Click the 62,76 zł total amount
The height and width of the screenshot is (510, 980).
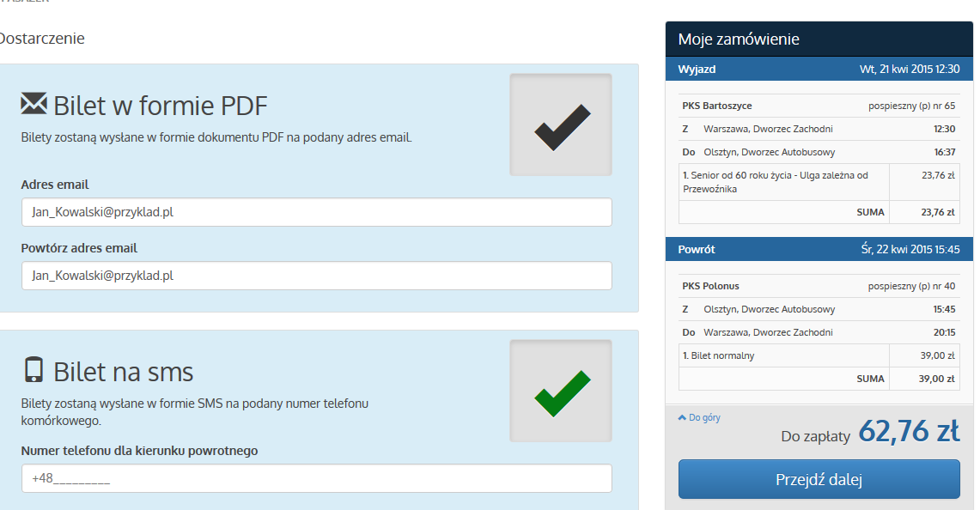[x=909, y=431]
